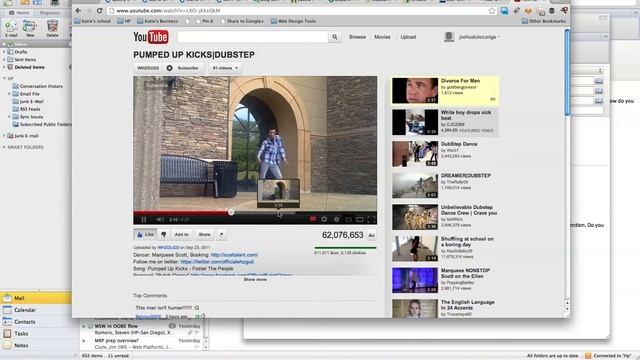Flag the video with the flag icon
This screenshot has width=640, height=360.
221,234
